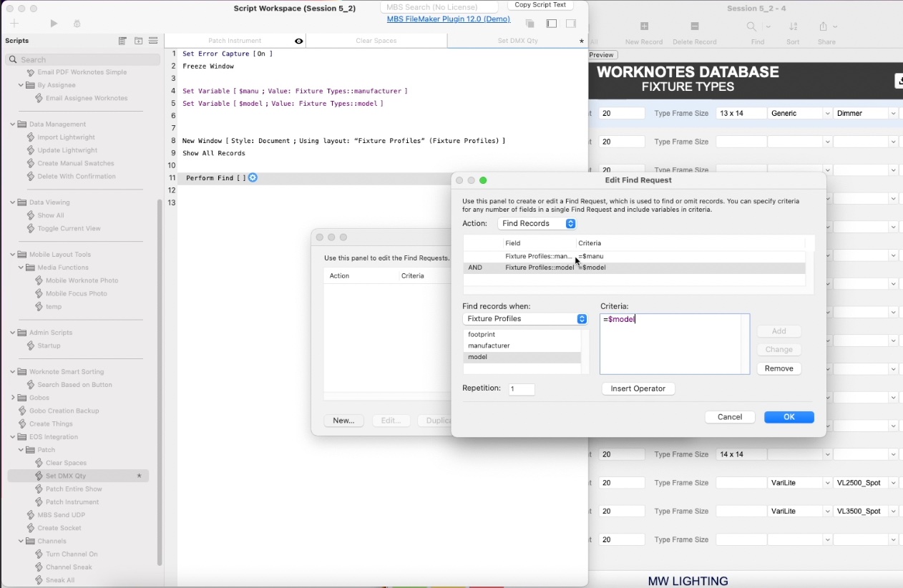This screenshot has width=903, height=588.
Task: Switch to the Set DMX Qty tab
Action: (517, 41)
